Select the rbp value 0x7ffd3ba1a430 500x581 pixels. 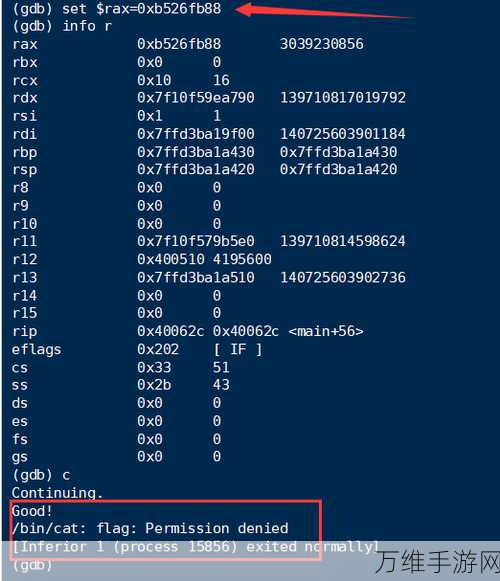point(196,152)
